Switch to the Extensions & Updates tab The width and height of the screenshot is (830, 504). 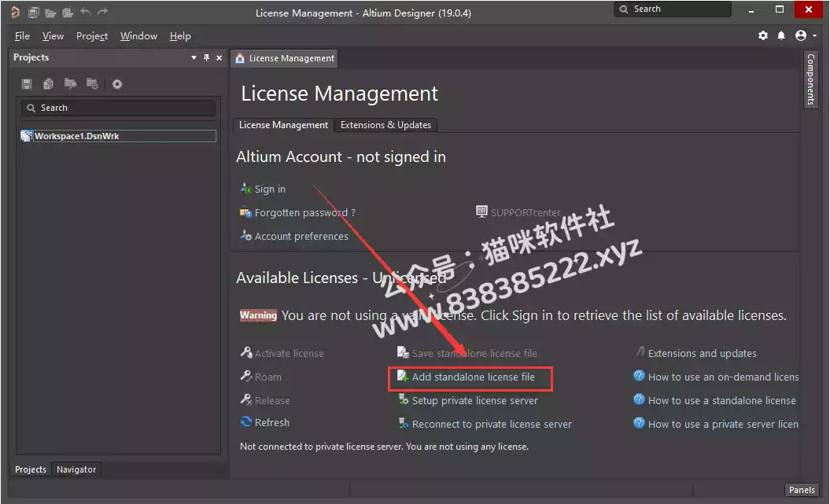click(385, 125)
